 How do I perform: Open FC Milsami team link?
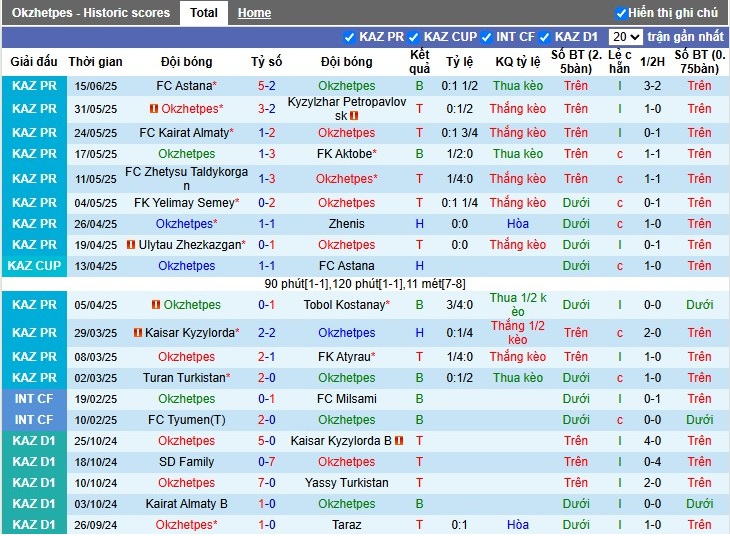(x=347, y=399)
